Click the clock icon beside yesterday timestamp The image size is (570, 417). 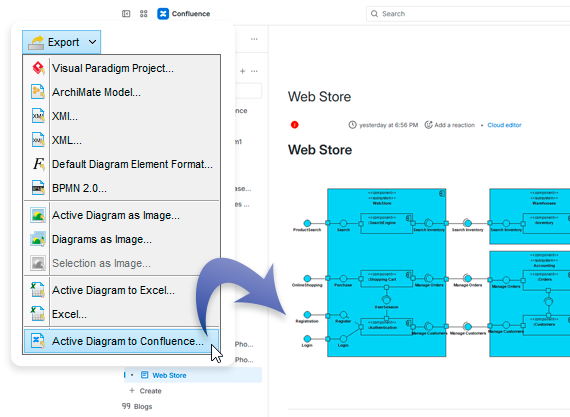[x=352, y=125]
